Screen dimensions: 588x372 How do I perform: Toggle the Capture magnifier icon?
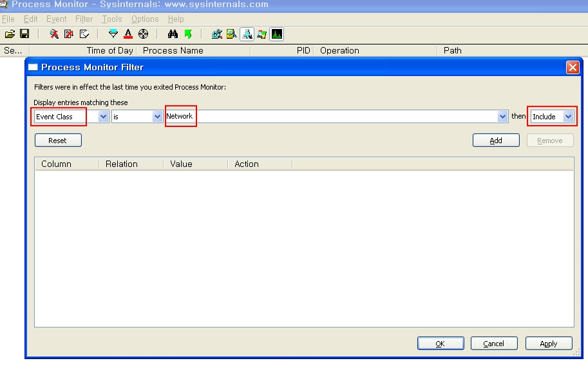pos(54,34)
